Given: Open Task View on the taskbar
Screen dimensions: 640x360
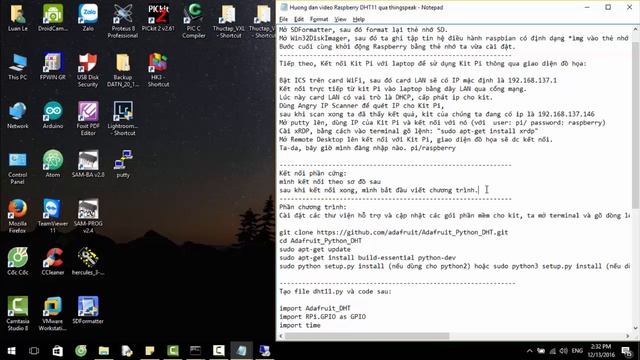Looking at the screenshot, I should [34, 351].
